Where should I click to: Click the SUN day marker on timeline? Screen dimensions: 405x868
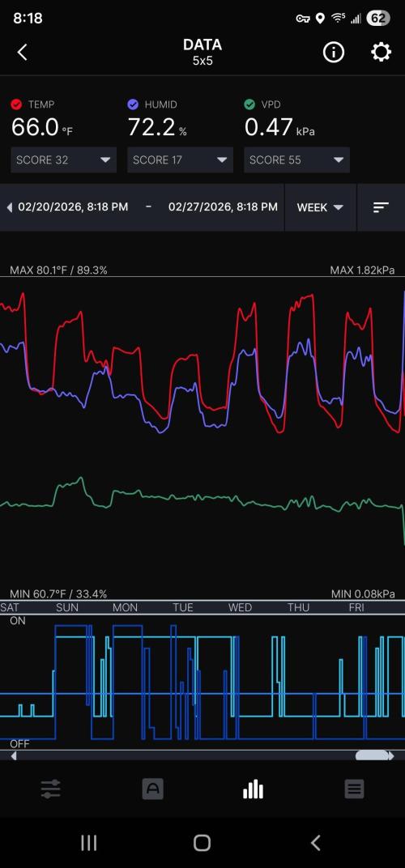pyautogui.click(x=67, y=608)
